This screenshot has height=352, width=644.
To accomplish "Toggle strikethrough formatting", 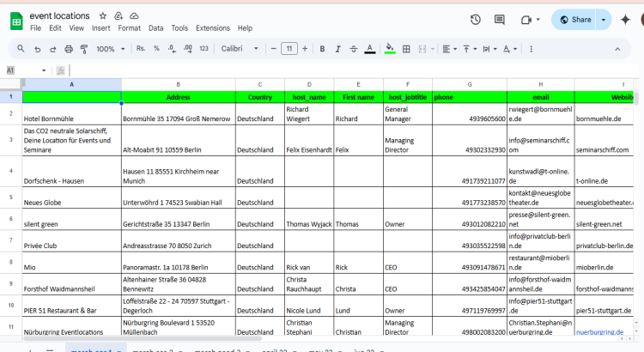I will tap(354, 49).
